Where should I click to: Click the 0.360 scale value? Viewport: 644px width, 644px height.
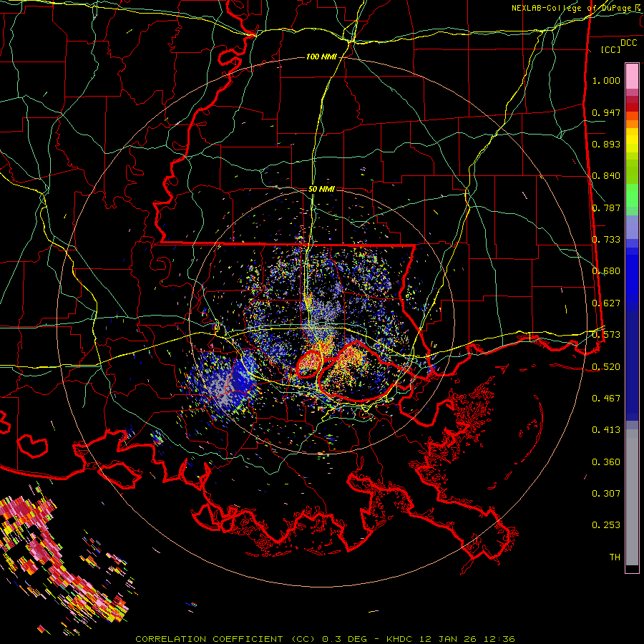coord(606,462)
